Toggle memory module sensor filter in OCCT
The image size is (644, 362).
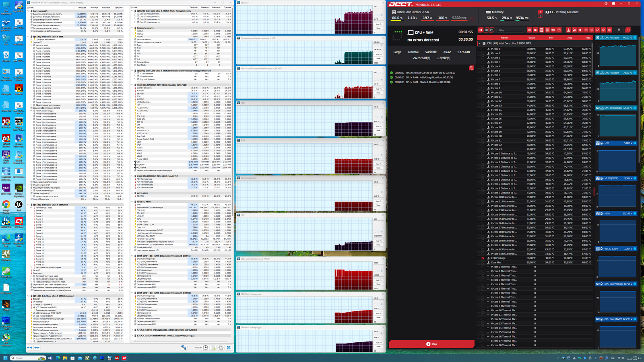[553, 30]
